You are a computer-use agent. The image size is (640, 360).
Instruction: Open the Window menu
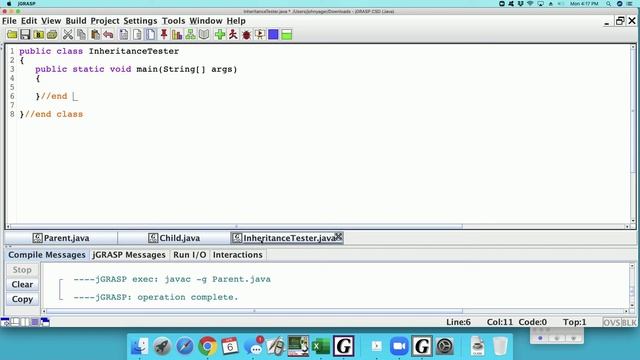click(x=206, y=21)
